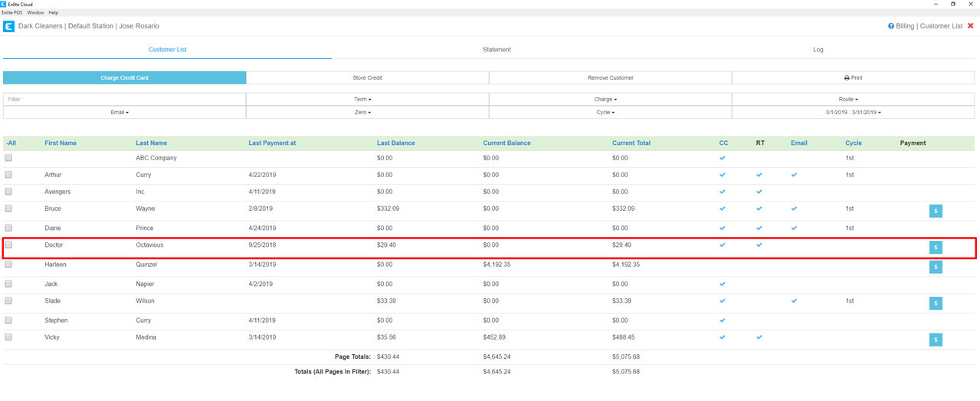Viewport: 980px width, 401px height.
Task: Click the $4,192.35 current balance for Harleen
Action: [498, 265]
